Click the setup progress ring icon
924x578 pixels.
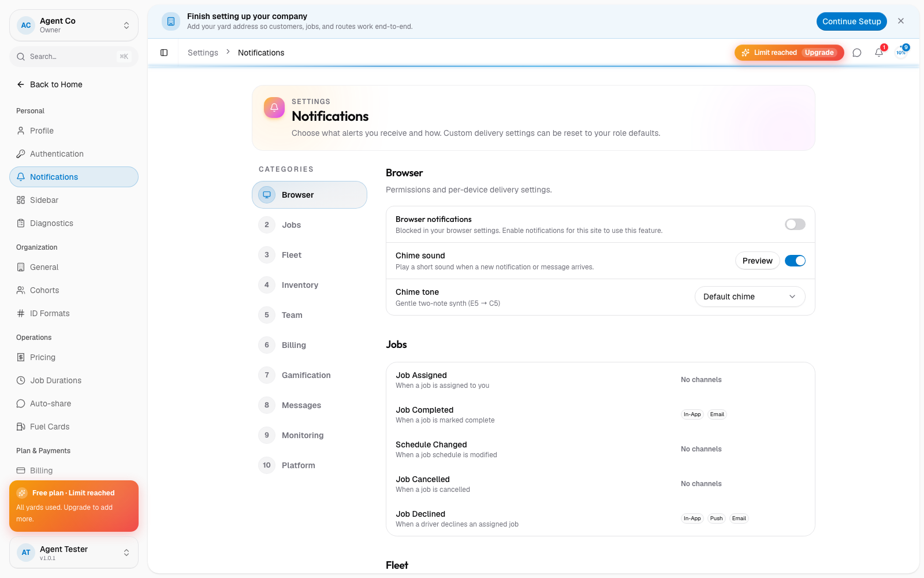tap(901, 53)
